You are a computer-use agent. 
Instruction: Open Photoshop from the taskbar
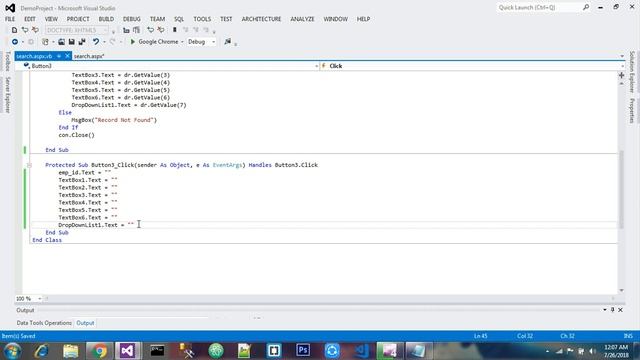[x=303, y=351]
